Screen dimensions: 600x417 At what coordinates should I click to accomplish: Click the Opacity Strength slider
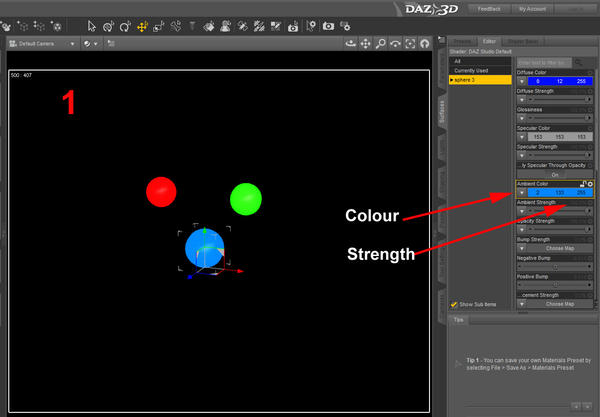click(x=560, y=230)
